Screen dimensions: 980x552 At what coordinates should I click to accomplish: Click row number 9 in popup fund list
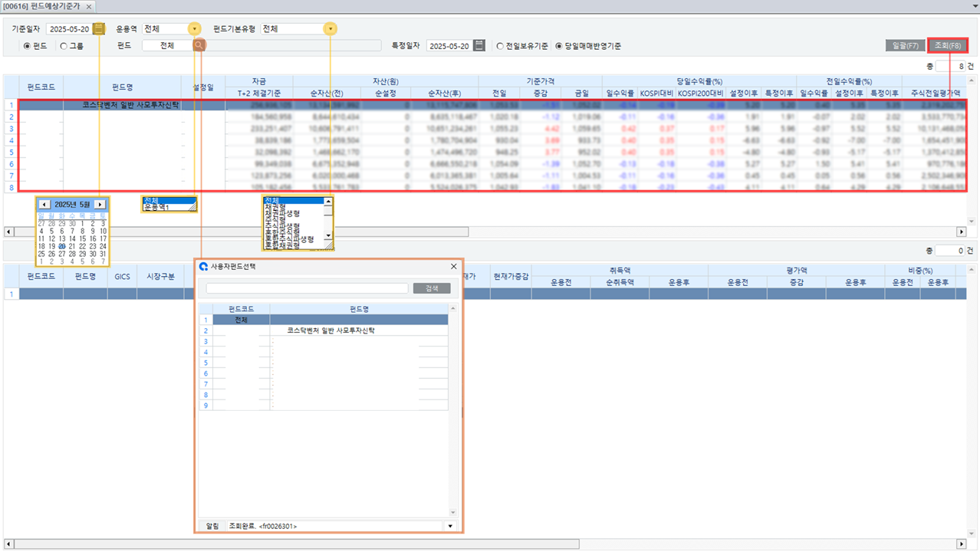click(x=206, y=406)
